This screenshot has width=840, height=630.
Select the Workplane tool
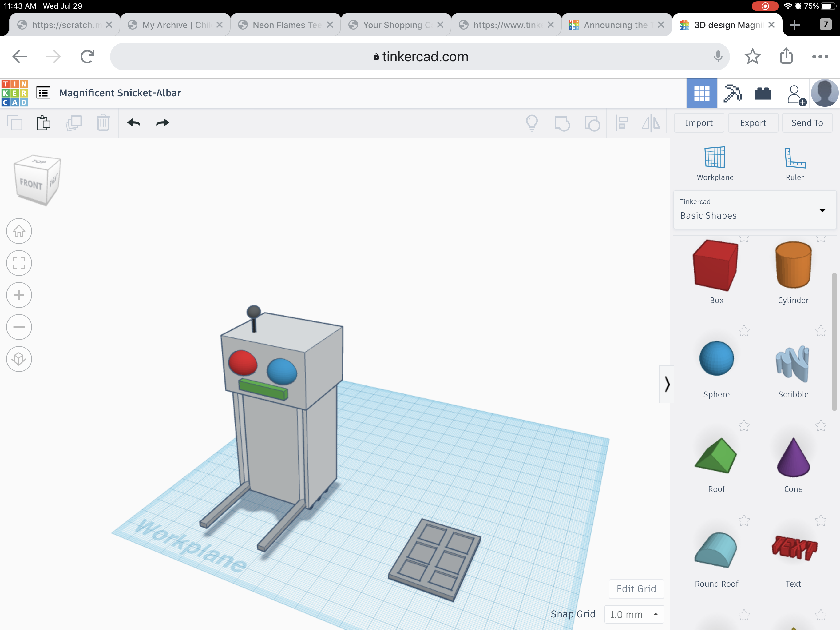[x=715, y=163]
